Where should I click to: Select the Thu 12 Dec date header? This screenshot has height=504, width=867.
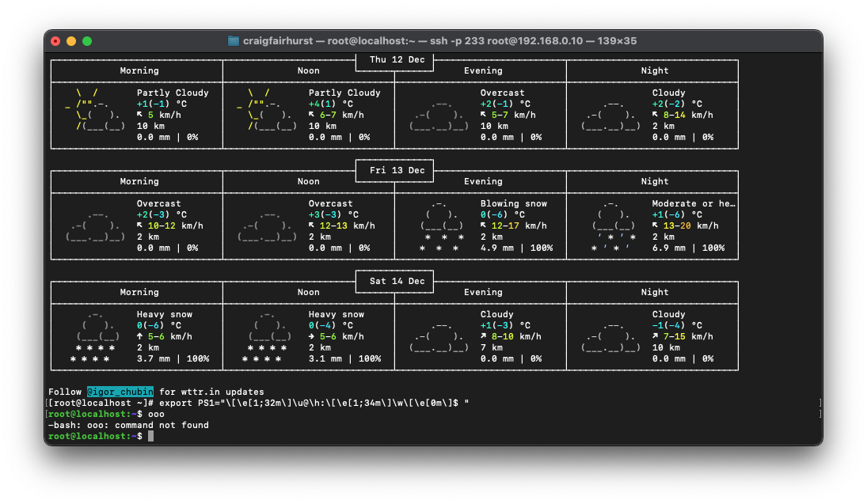[397, 59]
